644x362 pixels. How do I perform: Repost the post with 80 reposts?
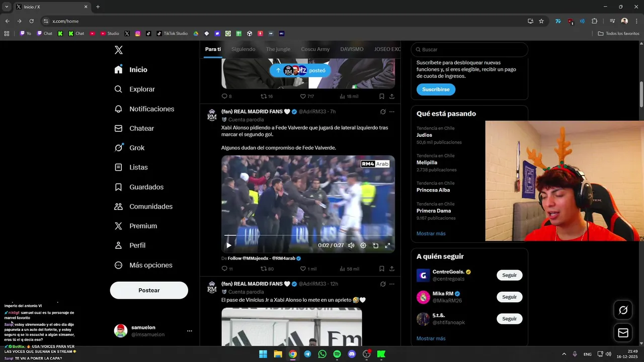pos(264,269)
